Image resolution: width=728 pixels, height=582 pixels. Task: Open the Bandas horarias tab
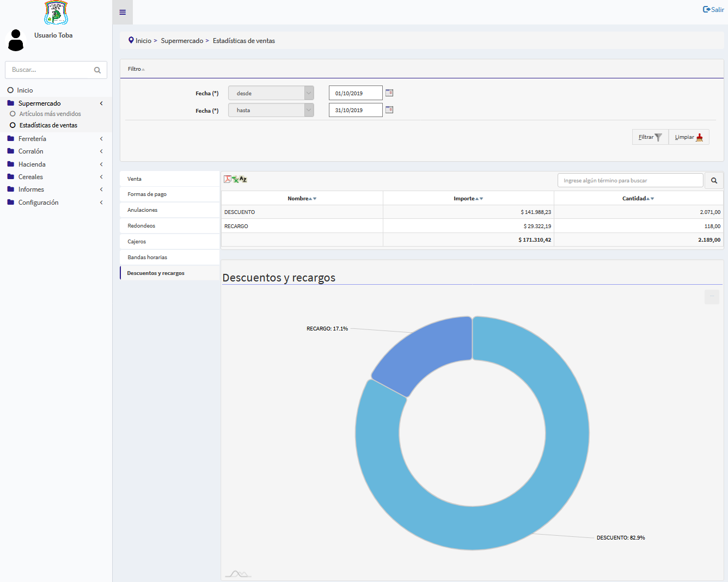148,258
